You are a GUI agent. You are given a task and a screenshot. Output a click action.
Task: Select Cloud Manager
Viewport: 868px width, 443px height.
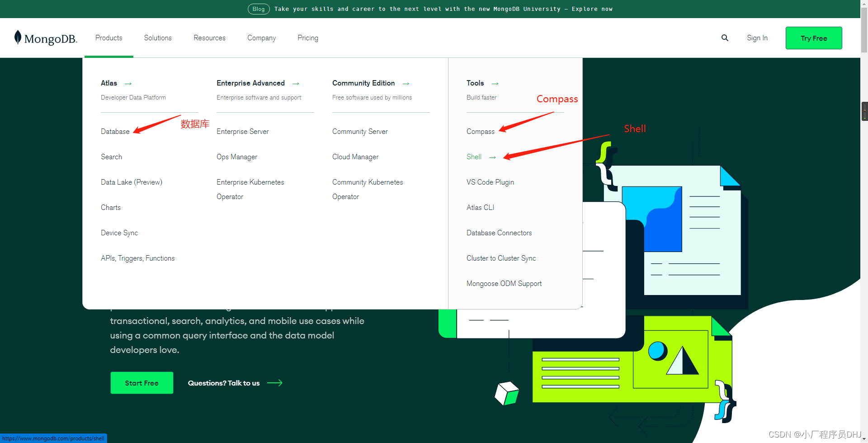tap(355, 157)
